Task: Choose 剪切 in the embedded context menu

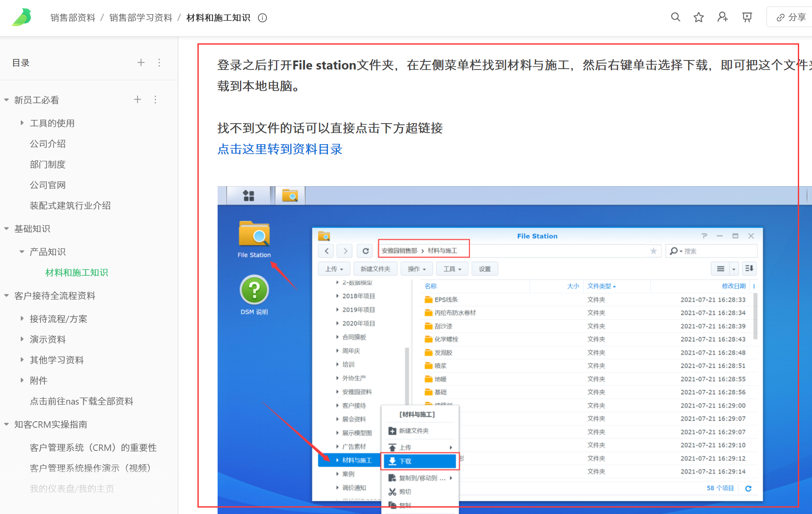Action: pyautogui.click(x=420, y=492)
